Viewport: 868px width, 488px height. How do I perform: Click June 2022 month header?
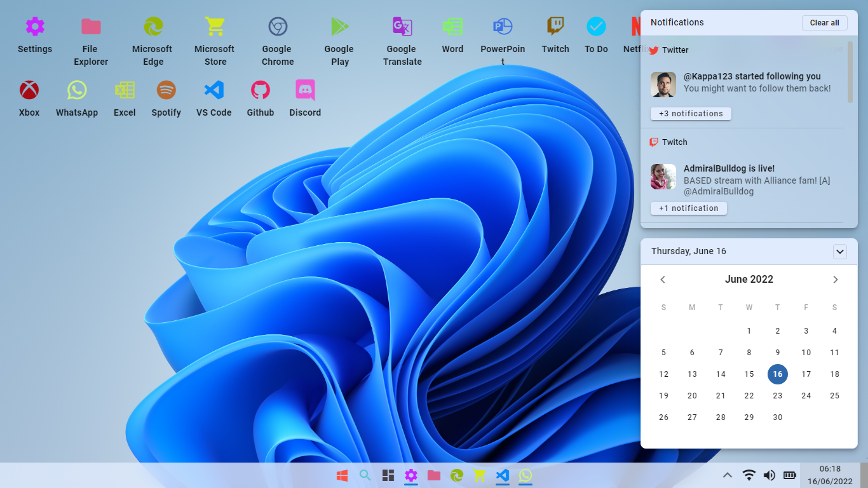tap(749, 280)
